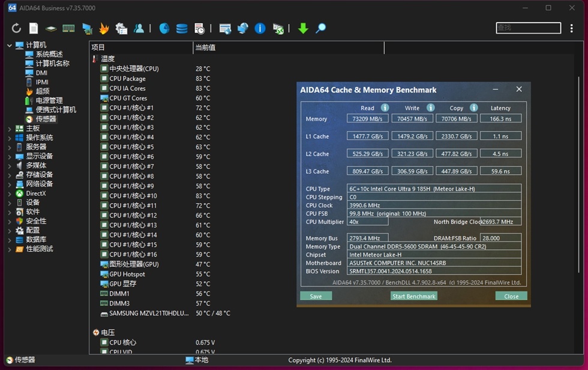588x370 pixels.
Task: Click the memory module toolbar icon
Action: (68, 28)
